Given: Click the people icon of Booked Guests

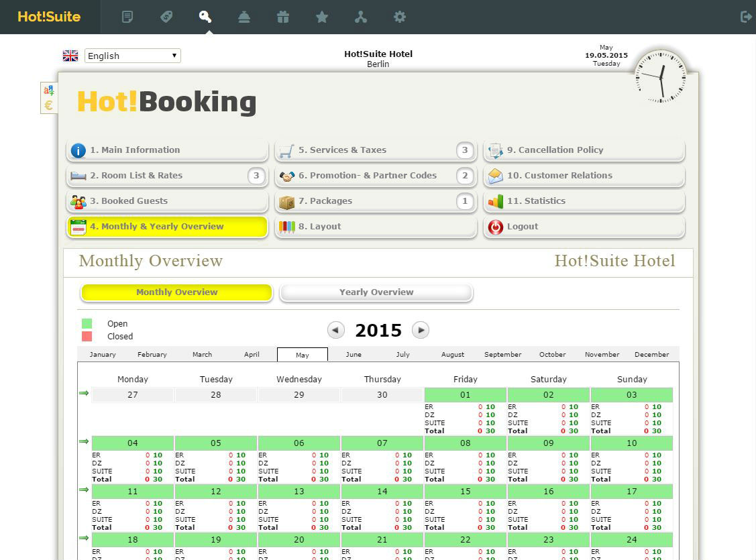Looking at the screenshot, I should 78,201.
